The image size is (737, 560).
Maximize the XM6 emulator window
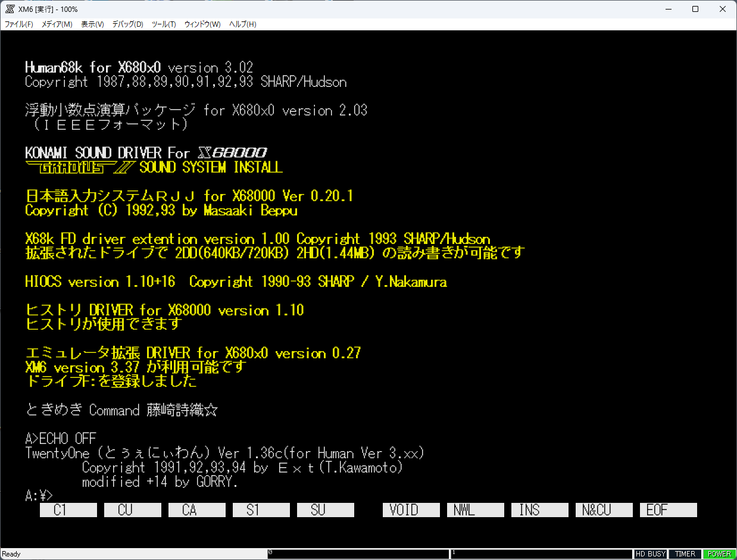[695, 10]
